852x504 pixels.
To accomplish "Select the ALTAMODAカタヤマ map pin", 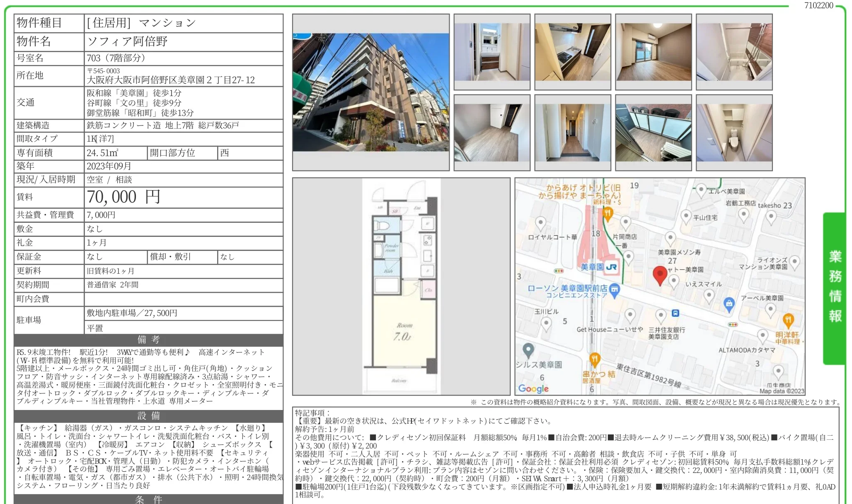I will point(762,336).
